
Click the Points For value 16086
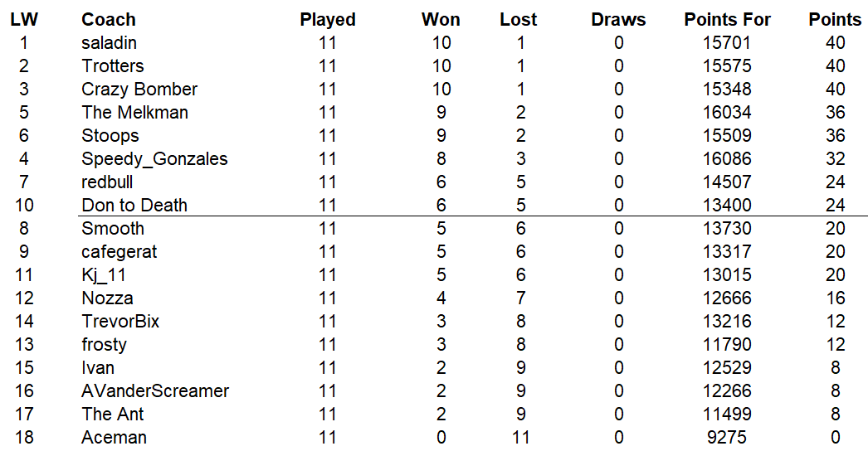coord(727,158)
